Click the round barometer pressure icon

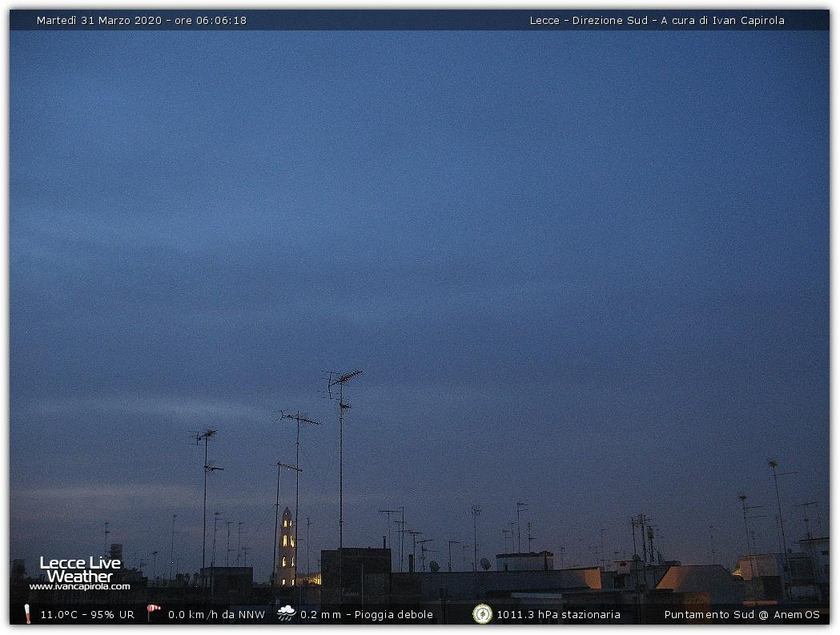(482, 614)
